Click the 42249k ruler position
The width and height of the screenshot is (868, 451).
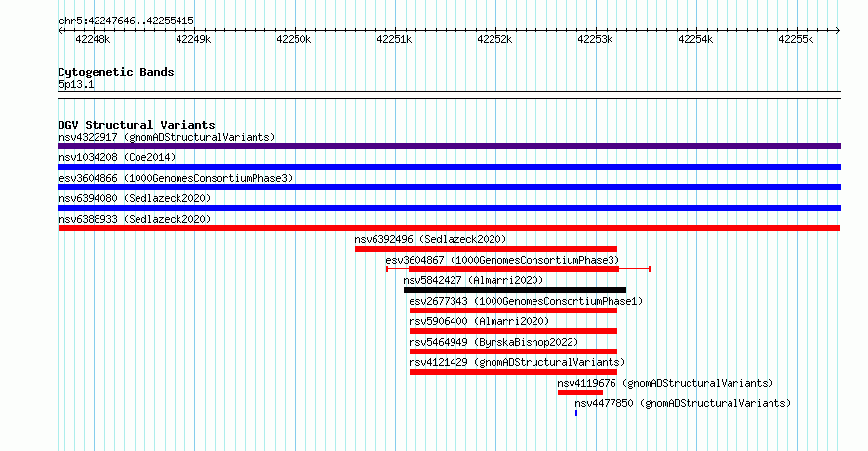click(x=193, y=39)
